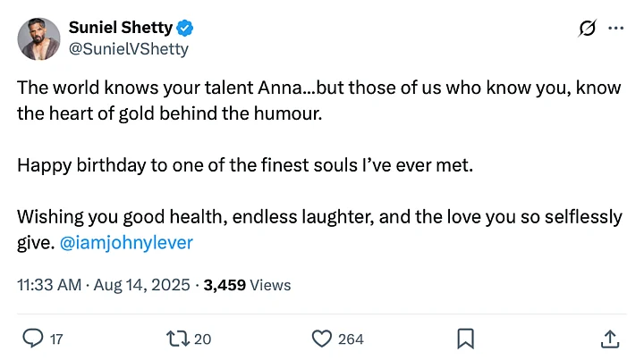This screenshot has height=360, width=644.
Task: Click the 11:33 AM Aug 14 timestamp
Action: click(104, 285)
